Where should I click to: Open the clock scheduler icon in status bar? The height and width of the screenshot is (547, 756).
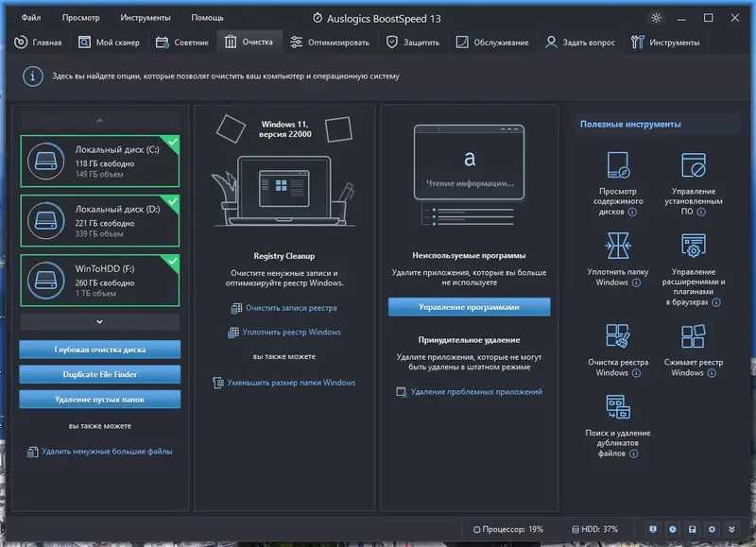(x=673, y=529)
